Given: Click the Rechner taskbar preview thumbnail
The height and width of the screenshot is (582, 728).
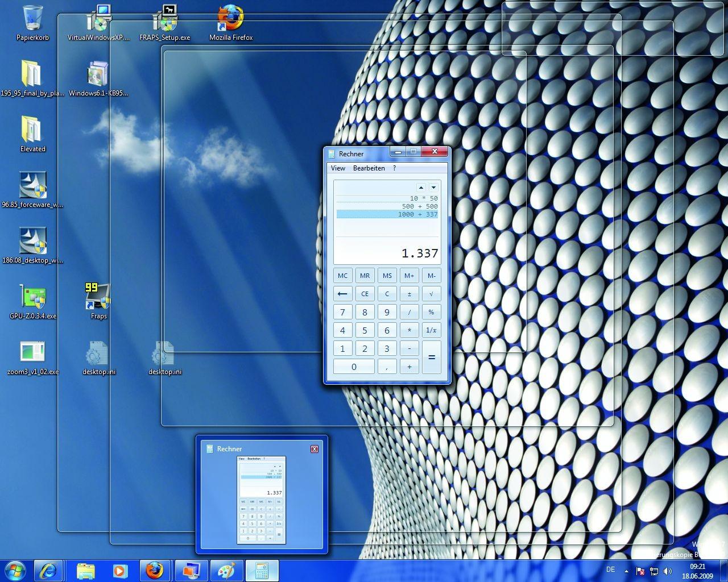Looking at the screenshot, I should (261, 500).
